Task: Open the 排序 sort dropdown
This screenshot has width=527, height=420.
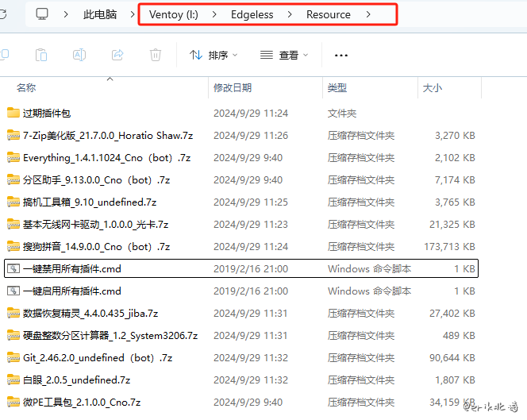Action: click(213, 56)
